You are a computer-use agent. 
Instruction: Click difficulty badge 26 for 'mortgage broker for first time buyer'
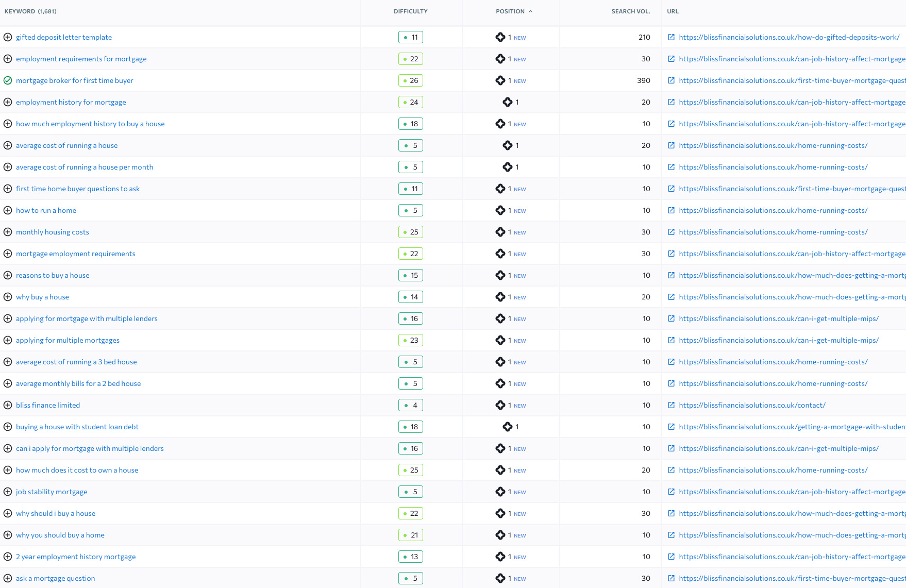click(x=411, y=80)
